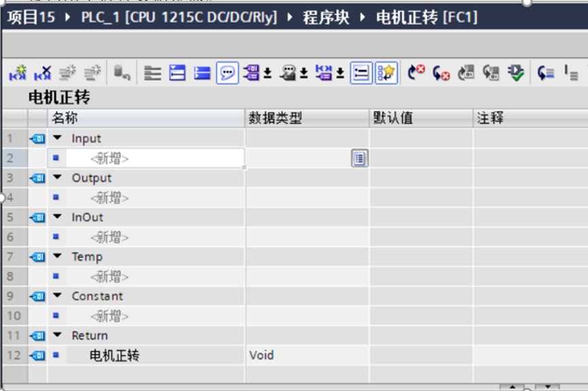Image resolution: width=588 pixels, height=391 pixels.
Task: Click the Go to next error icon
Action: 416,73
